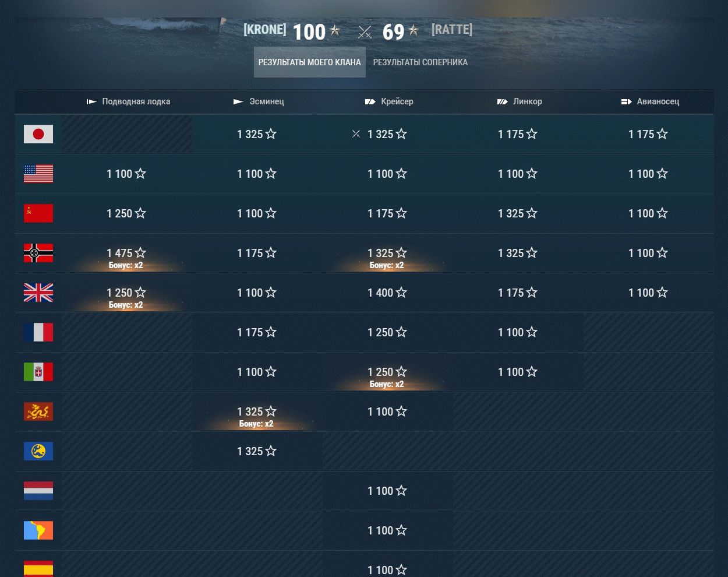Select German submarine cell with 1 475 stars
728x577 pixels.
126,253
